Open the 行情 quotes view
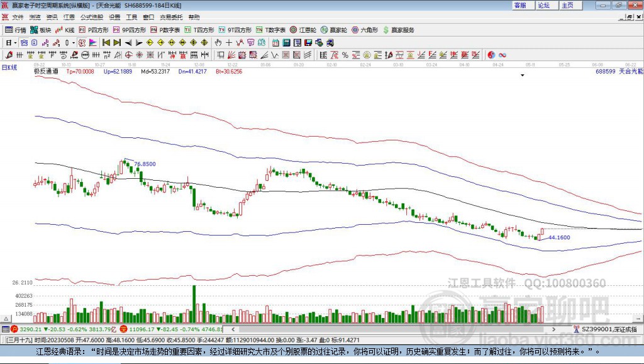Image resolution: width=644 pixels, height=364 pixels. pyautogui.click(x=15, y=30)
